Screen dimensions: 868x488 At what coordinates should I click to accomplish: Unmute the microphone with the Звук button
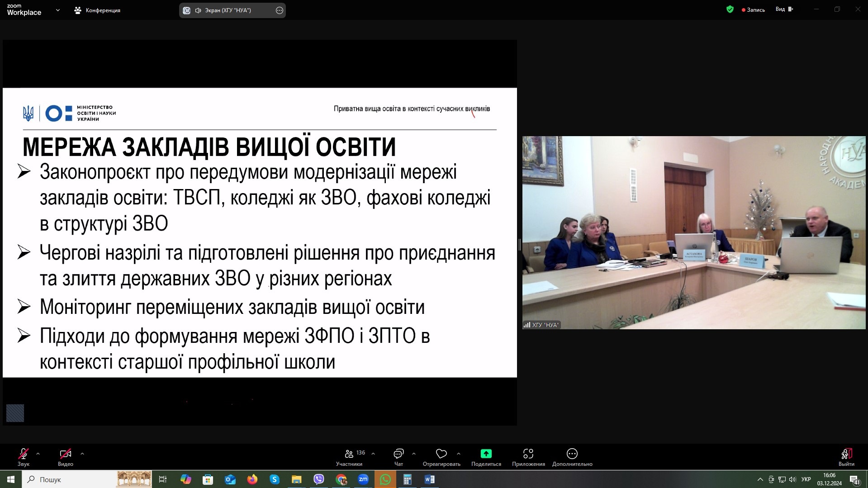click(23, 456)
